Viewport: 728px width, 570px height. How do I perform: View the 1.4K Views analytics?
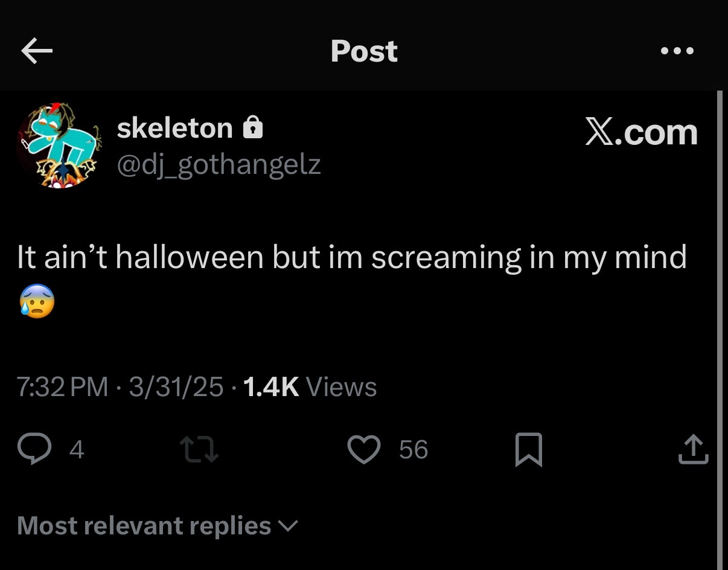(309, 387)
